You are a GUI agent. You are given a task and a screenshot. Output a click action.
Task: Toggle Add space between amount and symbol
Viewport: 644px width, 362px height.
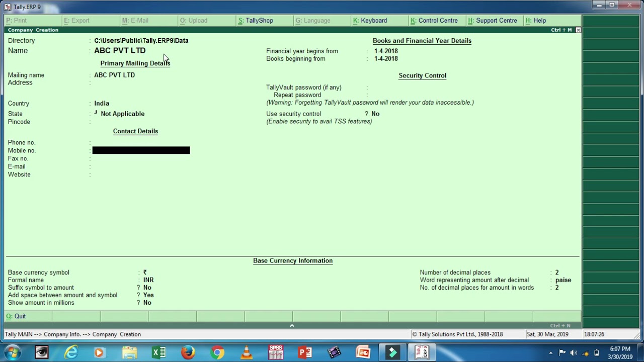pos(148,295)
